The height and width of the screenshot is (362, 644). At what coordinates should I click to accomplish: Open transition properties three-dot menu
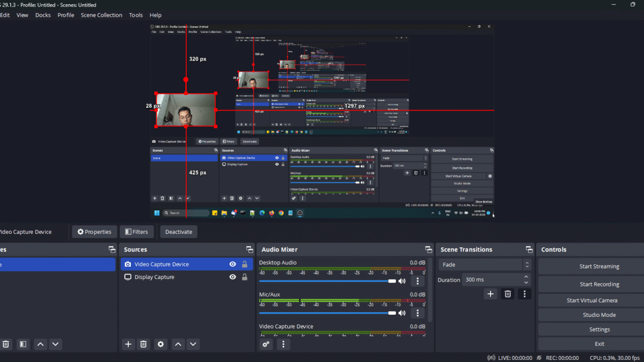524,294
